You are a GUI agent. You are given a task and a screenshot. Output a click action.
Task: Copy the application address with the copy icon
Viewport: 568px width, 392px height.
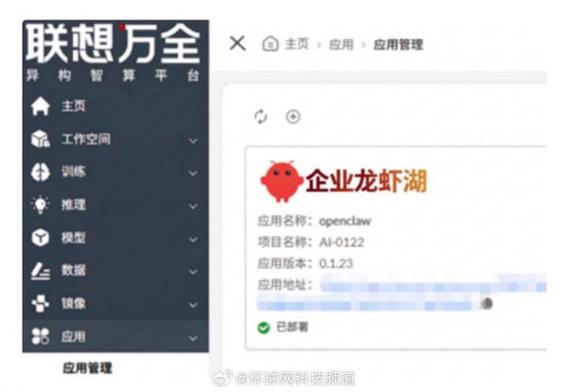[487, 303]
